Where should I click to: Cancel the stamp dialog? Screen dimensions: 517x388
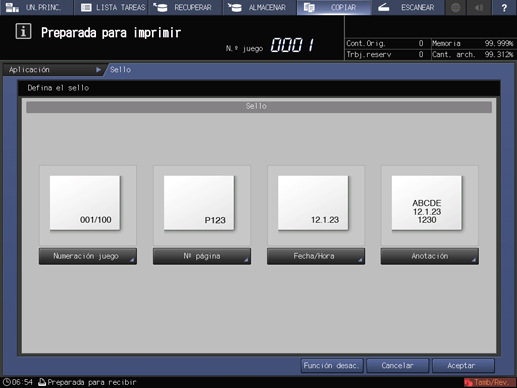[x=397, y=366]
